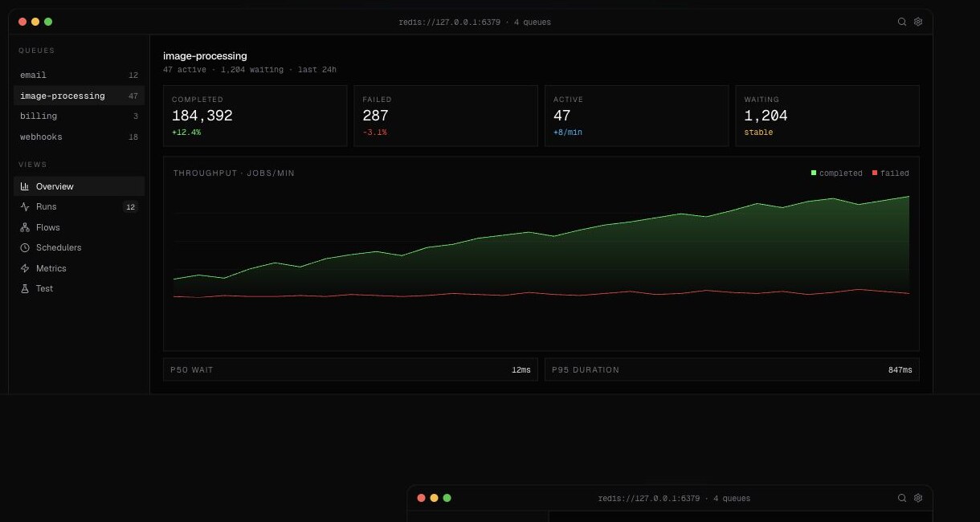Image resolution: width=980 pixels, height=522 pixels.
Task: Open settings via the gear icon
Action: pos(918,22)
